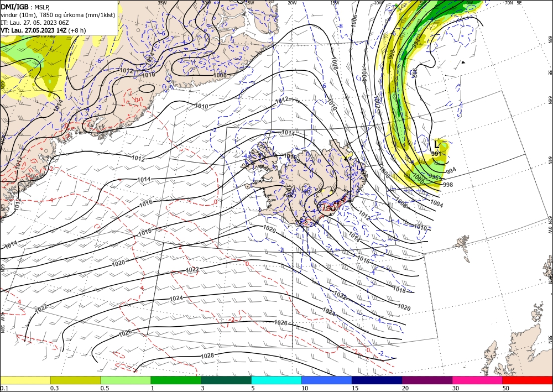Viewport: 553px width, 392px height.
Task: Click the '20W' longitude label
Action: point(292,3)
